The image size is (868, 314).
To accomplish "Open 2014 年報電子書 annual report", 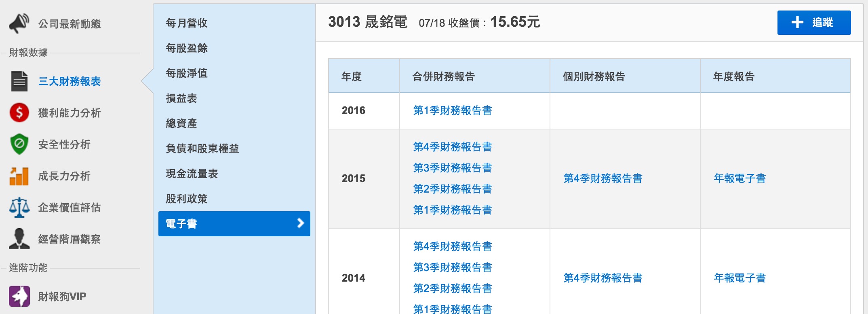I will pos(740,278).
